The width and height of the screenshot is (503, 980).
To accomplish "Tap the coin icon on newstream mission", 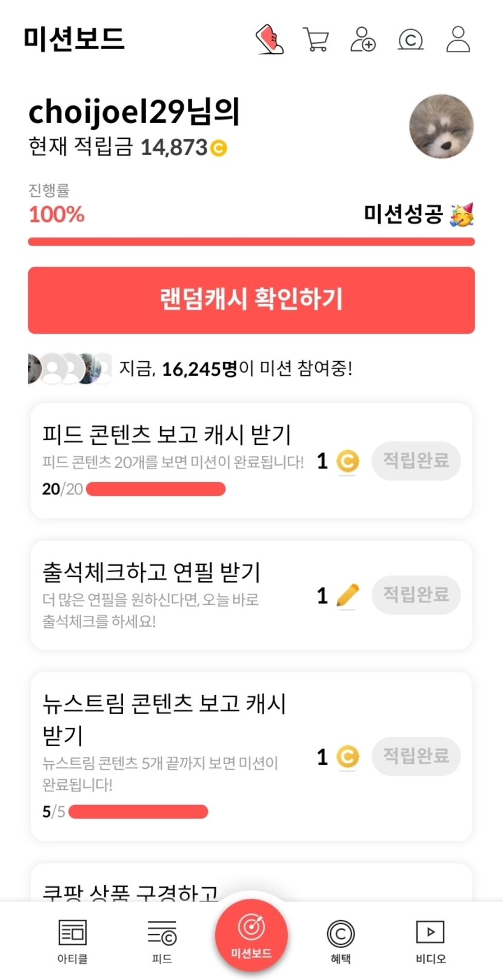I will point(347,756).
